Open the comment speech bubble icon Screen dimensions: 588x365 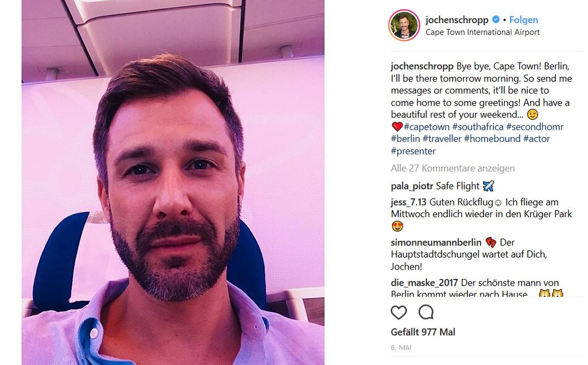[426, 312]
